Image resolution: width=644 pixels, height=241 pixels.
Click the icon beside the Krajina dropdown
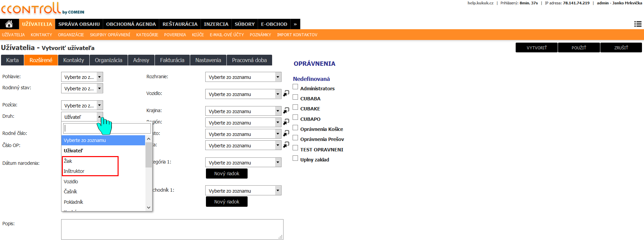(286, 110)
